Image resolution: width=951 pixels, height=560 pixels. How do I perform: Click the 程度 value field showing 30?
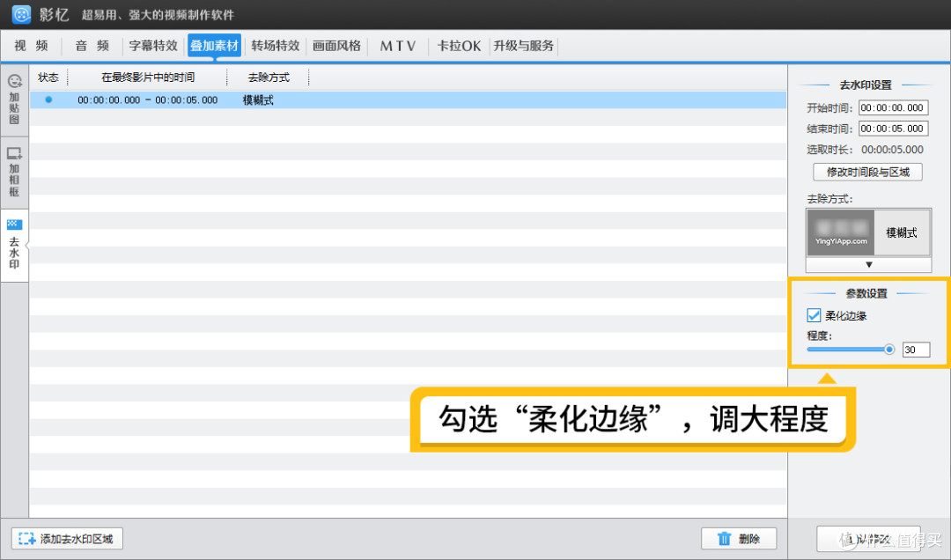point(916,350)
